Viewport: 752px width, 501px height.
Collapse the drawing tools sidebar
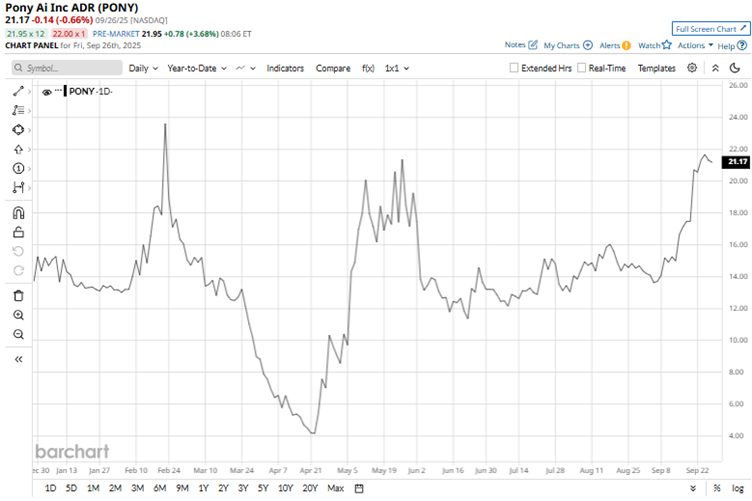click(18, 359)
